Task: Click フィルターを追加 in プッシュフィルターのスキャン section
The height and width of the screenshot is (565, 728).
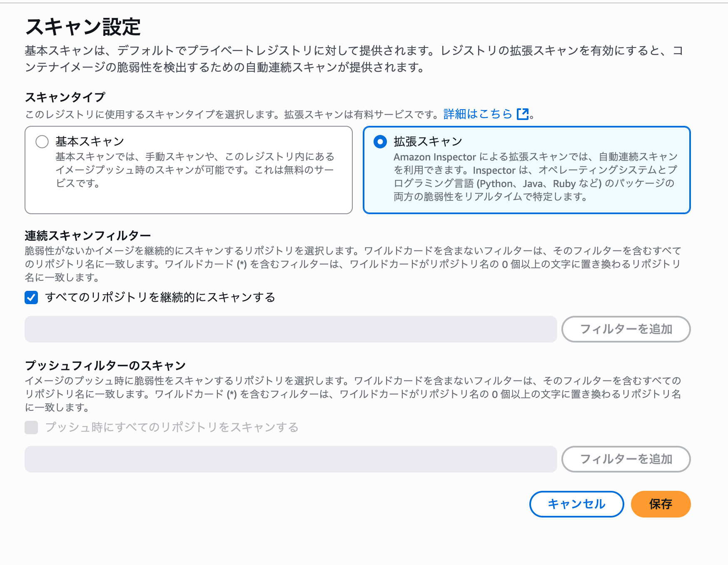Action: (626, 459)
